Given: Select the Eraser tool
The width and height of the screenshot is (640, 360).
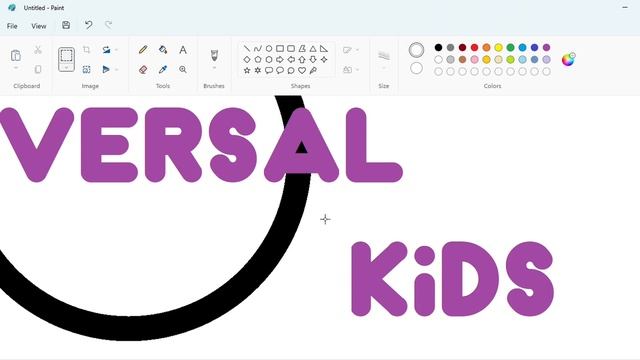Looking at the screenshot, I should click(x=143, y=69).
